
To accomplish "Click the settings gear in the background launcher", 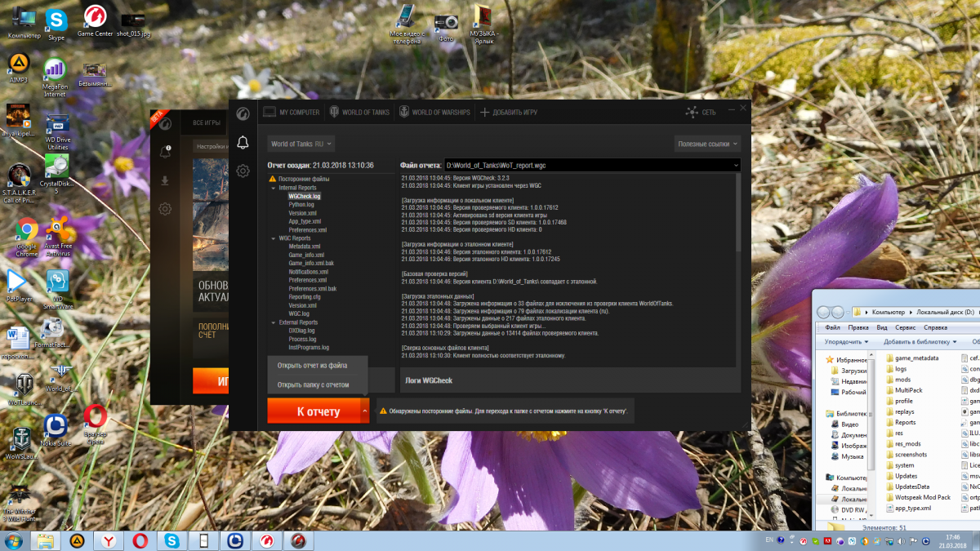I will click(x=165, y=209).
